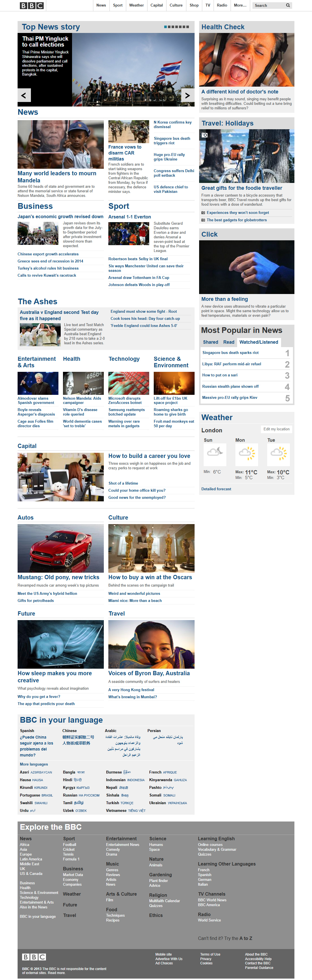Viewport: 312px width, 980px height.
Task: Open Great gifts for the foodie traveller
Action: click(x=242, y=188)
